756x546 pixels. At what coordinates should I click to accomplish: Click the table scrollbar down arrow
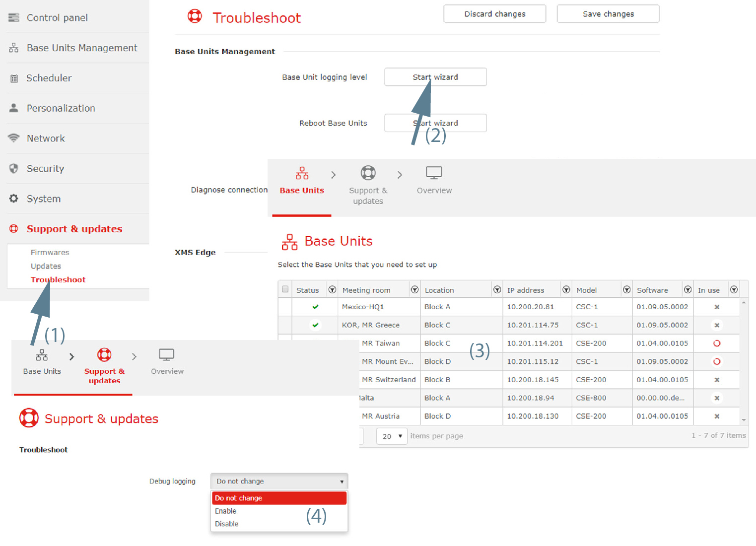click(x=744, y=420)
